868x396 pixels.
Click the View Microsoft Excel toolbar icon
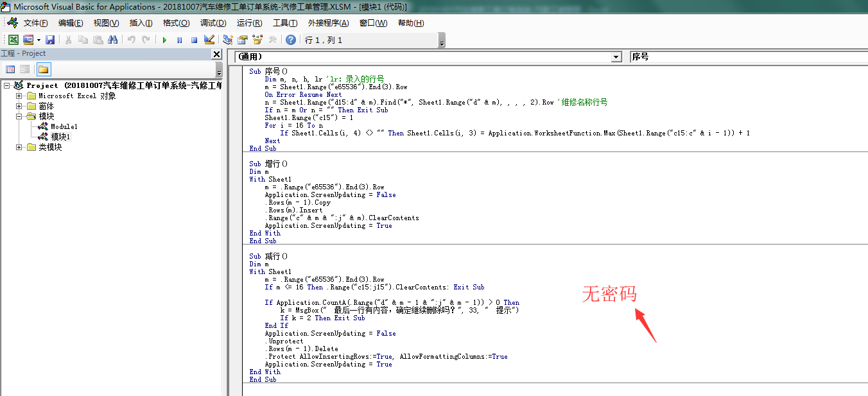coord(13,40)
